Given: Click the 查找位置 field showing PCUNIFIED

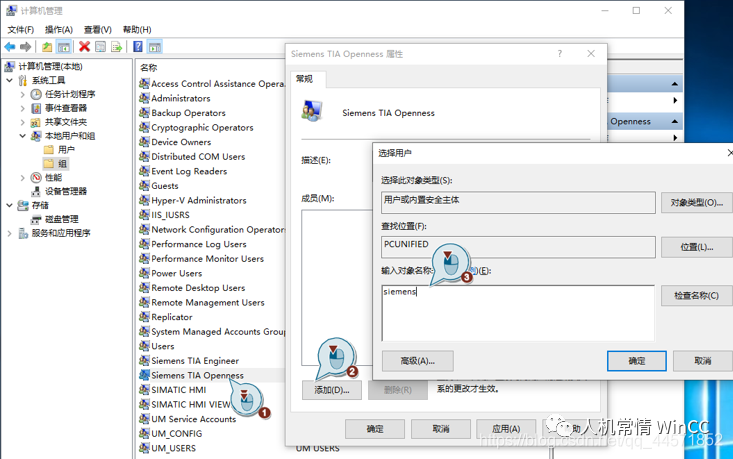Looking at the screenshot, I should 518,247.
